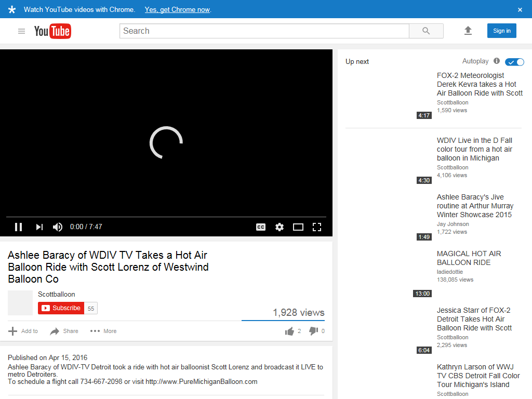Mute the video volume

coord(57,227)
